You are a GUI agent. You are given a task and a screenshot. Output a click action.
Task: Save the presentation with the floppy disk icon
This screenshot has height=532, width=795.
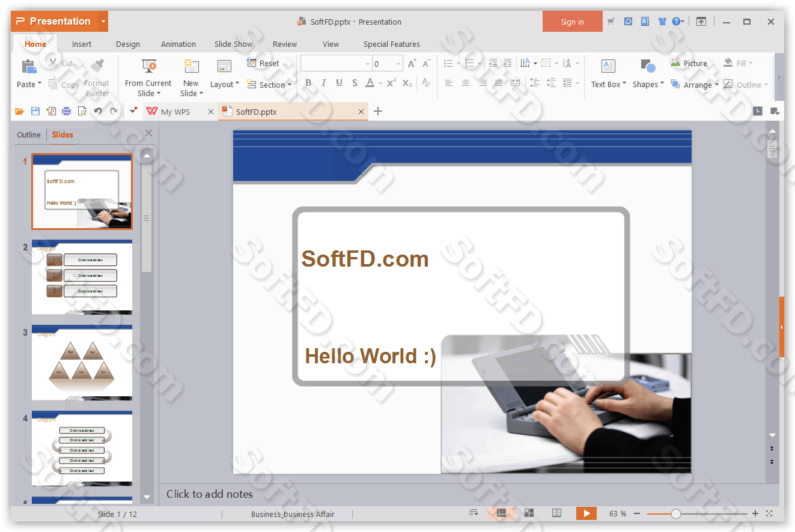(x=35, y=111)
